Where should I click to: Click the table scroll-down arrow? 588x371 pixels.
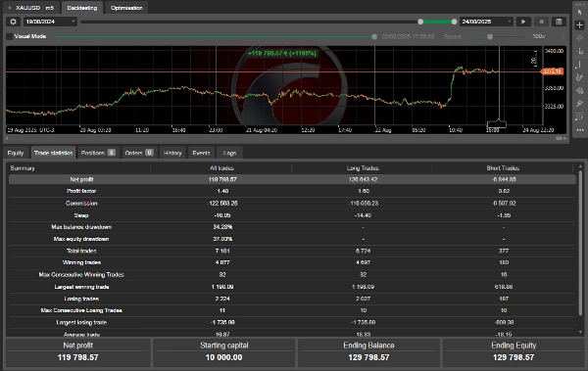click(x=580, y=333)
